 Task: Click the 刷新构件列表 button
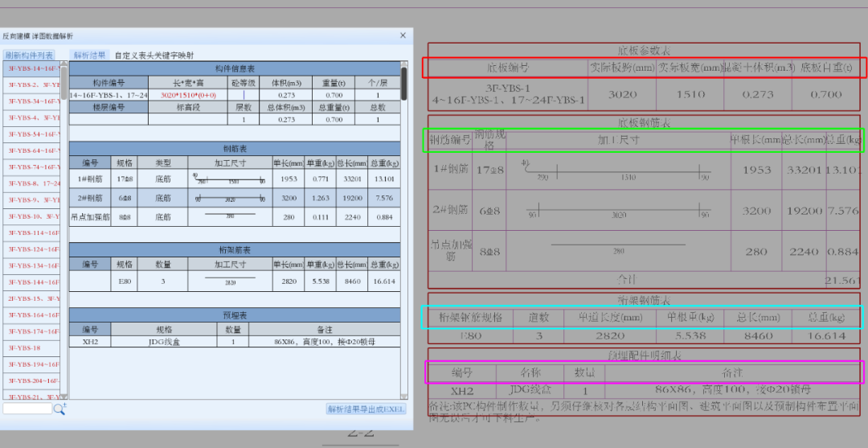(x=30, y=55)
